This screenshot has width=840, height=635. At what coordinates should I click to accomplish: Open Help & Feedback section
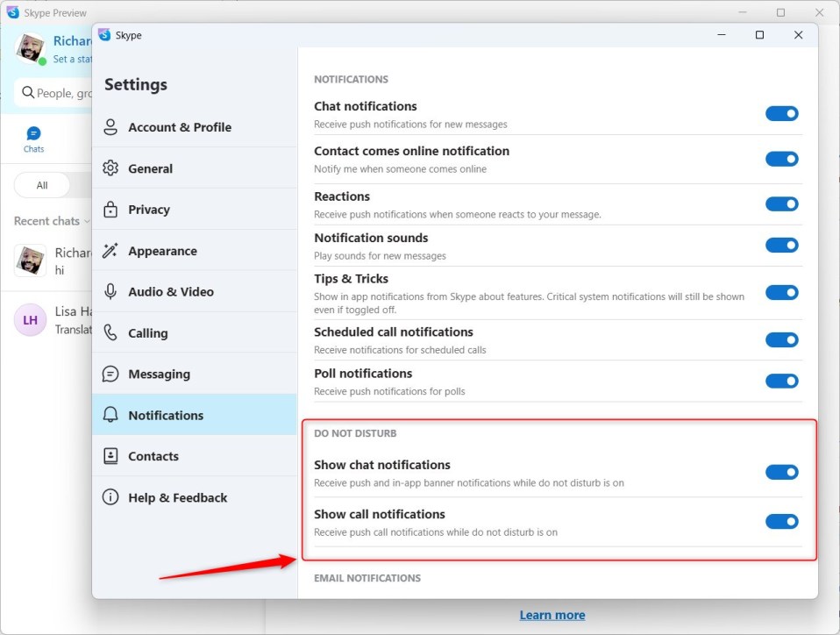tap(195, 497)
